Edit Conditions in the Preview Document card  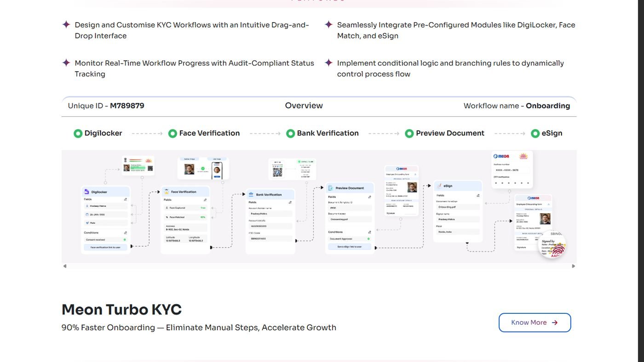point(369,232)
